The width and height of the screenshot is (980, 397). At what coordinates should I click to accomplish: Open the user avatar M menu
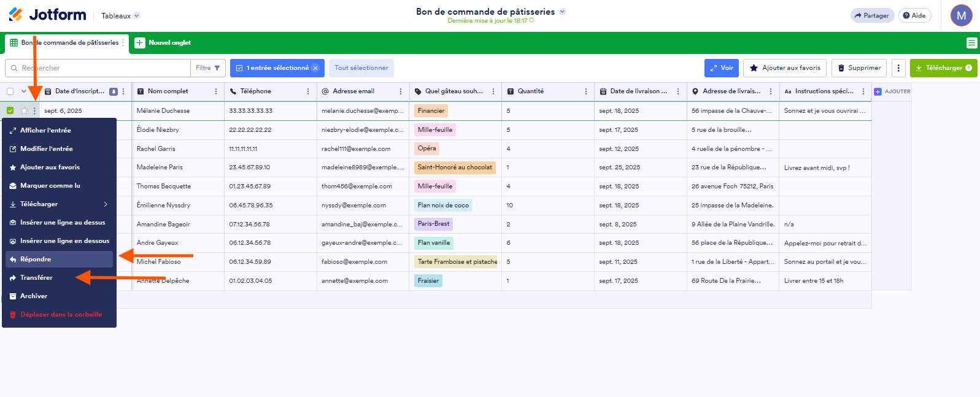point(961,15)
